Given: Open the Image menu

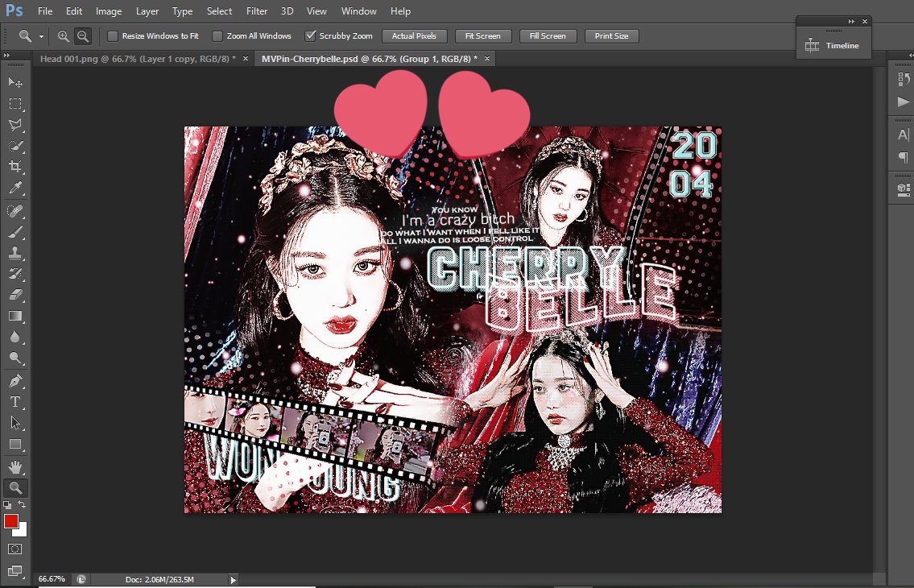Looking at the screenshot, I should tap(109, 11).
